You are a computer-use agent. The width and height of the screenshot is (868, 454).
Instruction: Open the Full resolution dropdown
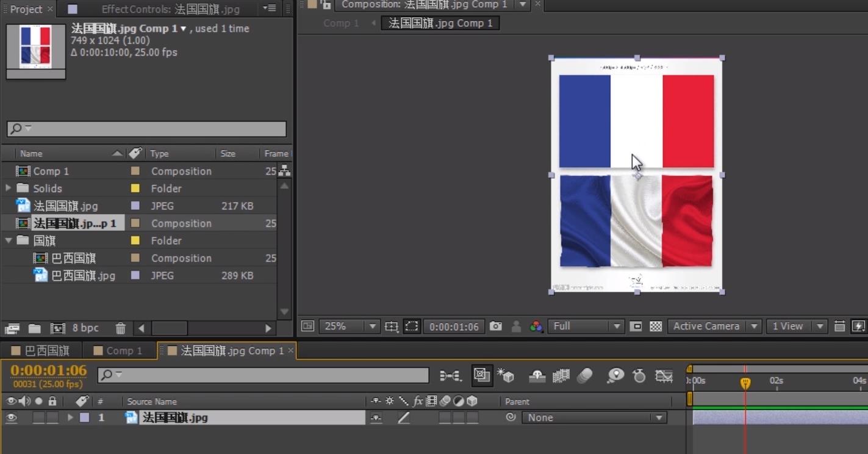click(586, 326)
